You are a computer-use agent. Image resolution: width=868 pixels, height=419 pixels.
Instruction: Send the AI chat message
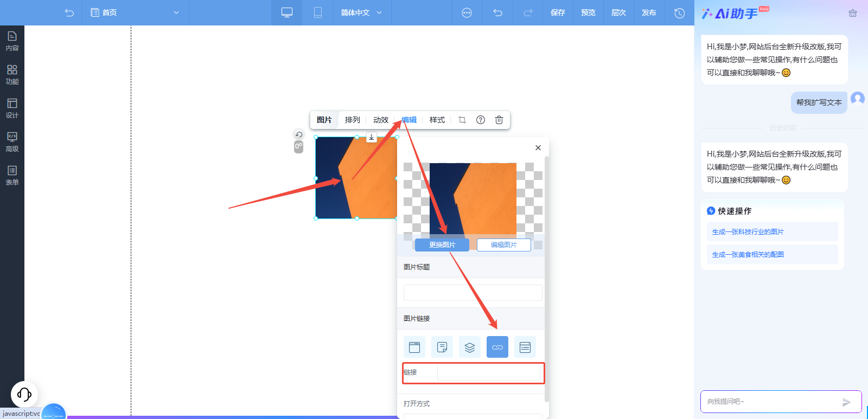pos(846,402)
